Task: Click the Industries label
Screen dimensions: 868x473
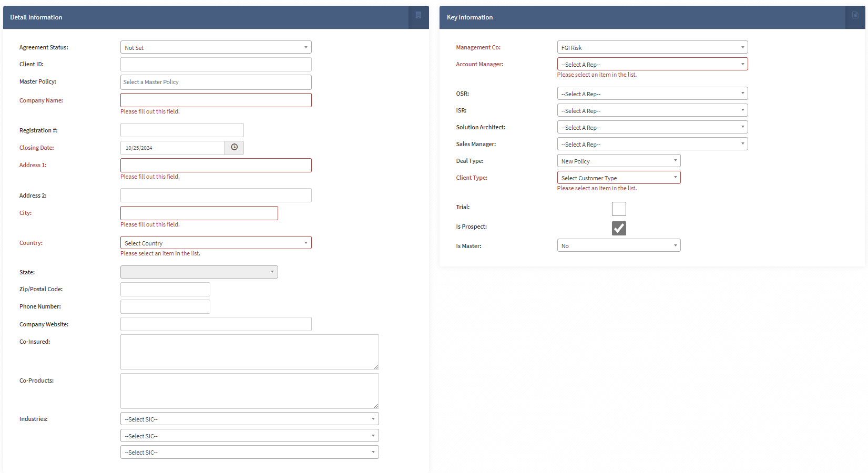Action: tap(34, 419)
